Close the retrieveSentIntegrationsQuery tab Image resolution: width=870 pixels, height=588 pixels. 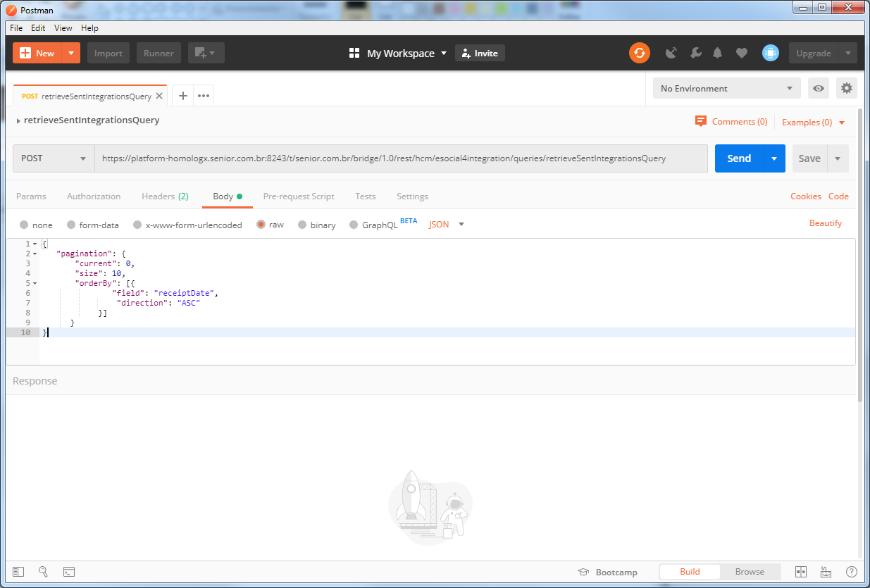click(x=159, y=96)
